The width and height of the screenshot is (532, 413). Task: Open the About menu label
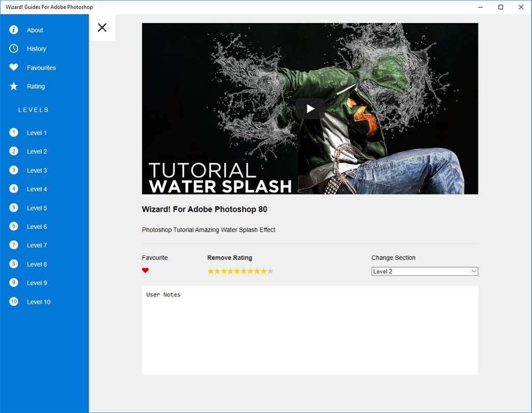35,30
